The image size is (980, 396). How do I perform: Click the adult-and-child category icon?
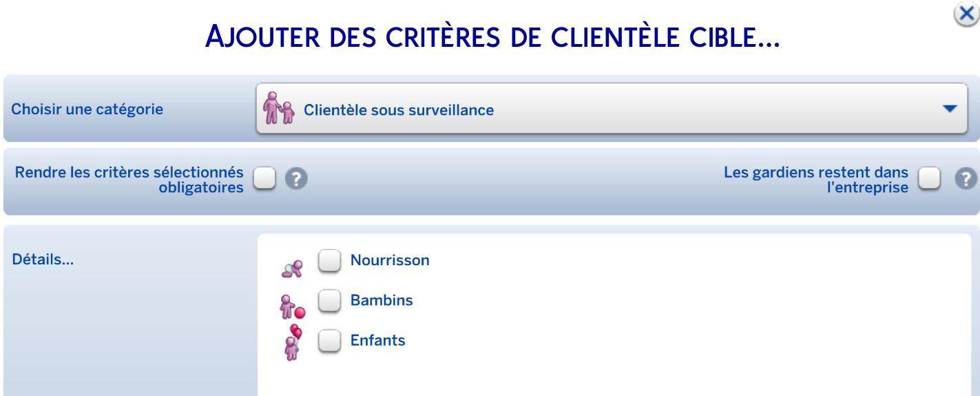[278, 110]
